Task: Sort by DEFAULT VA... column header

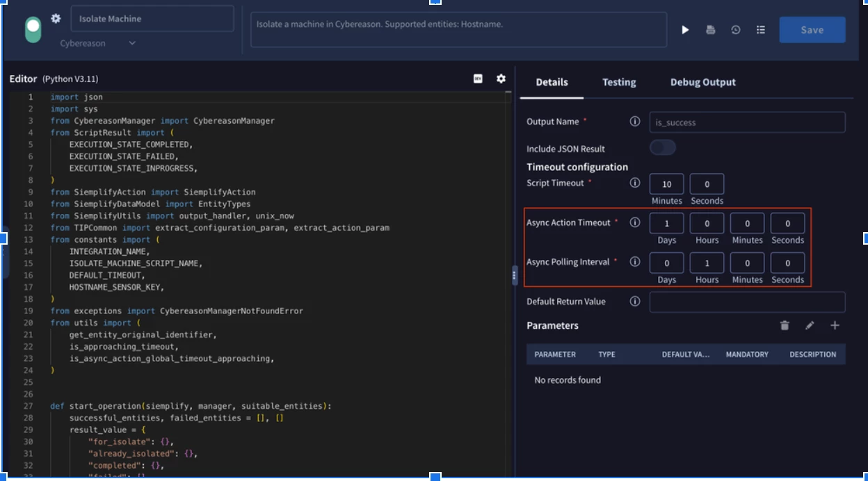Action: click(x=686, y=354)
